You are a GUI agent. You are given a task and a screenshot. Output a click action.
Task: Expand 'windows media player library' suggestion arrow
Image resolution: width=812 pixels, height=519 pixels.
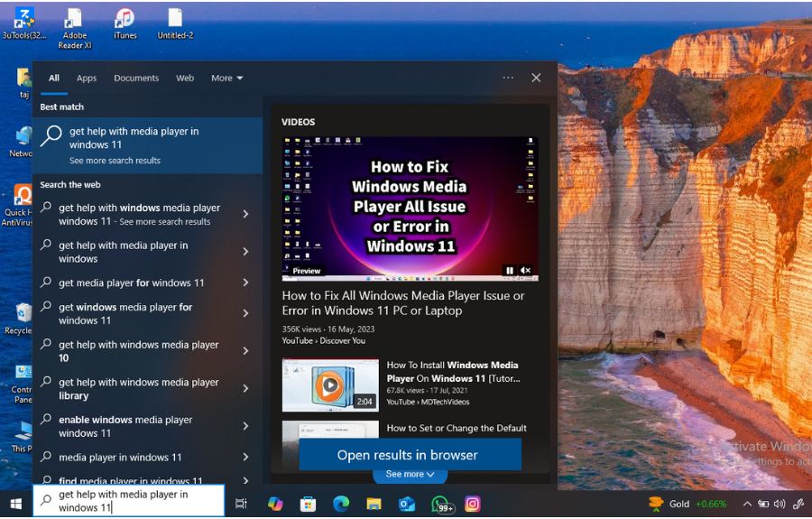tap(245, 388)
